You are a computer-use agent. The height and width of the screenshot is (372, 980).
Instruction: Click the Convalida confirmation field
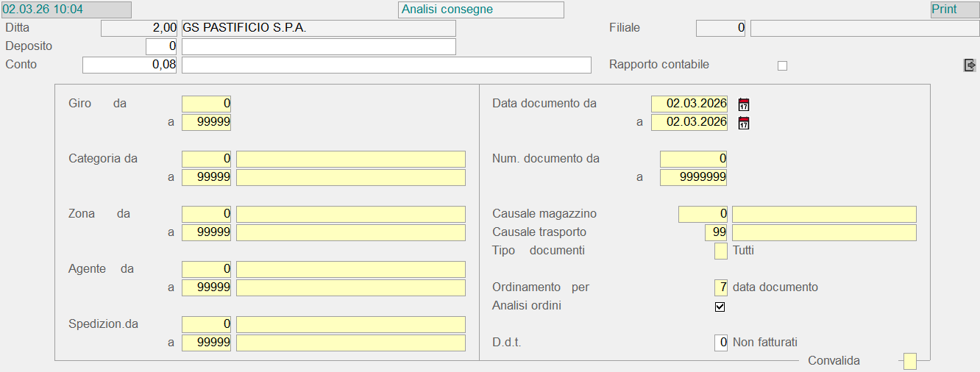[910, 361]
